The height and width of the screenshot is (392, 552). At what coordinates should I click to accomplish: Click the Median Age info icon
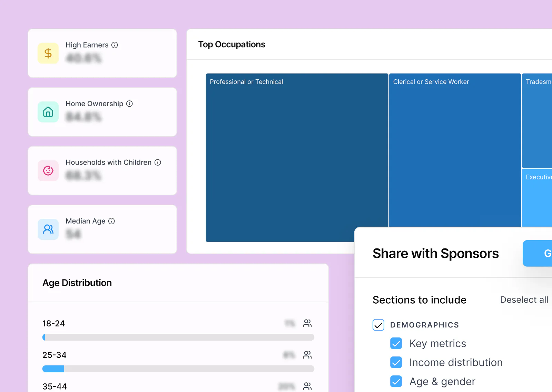click(111, 221)
